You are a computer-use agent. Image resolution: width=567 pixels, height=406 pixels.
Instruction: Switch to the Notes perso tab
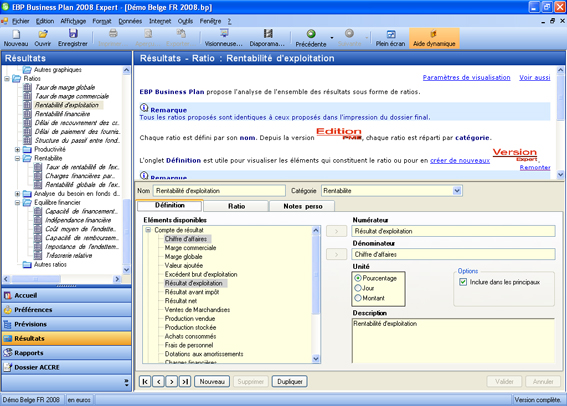click(x=303, y=206)
